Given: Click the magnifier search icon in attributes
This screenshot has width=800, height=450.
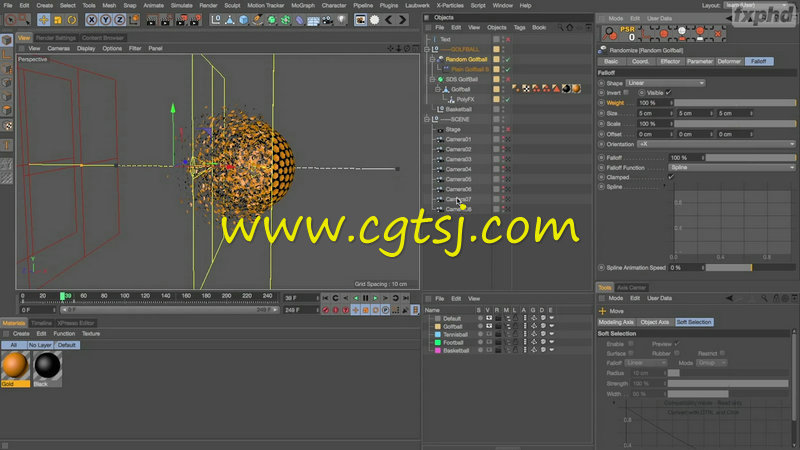Looking at the screenshot, I should [610, 34].
